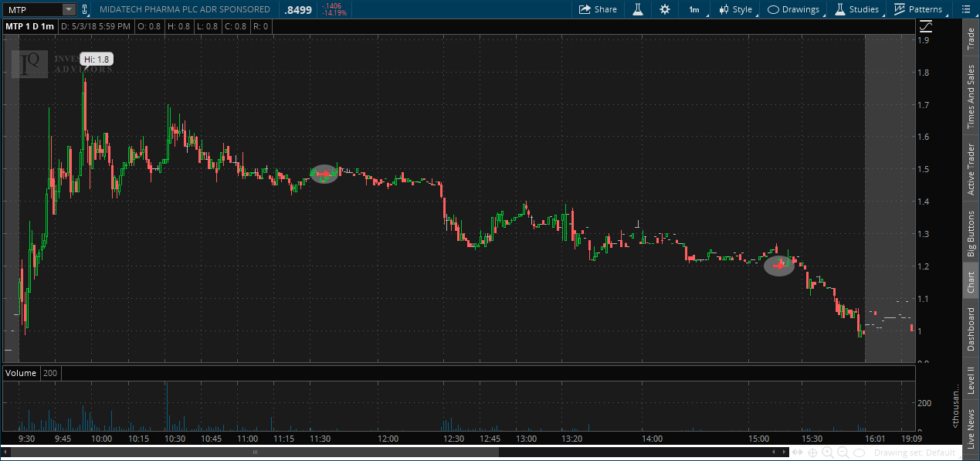This screenshot has width=980, height=461.
Task: Click the zoom out magnifier icon
Action: click(843, 453)
